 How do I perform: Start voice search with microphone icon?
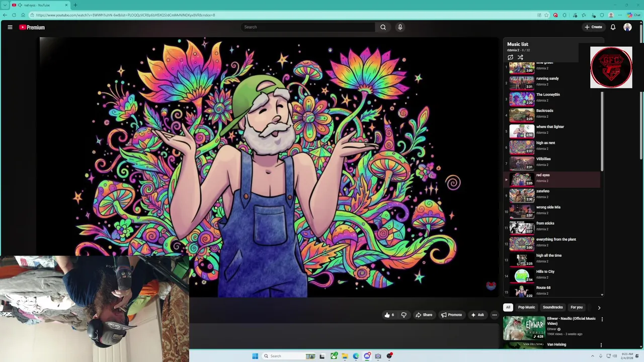(400, 27)
